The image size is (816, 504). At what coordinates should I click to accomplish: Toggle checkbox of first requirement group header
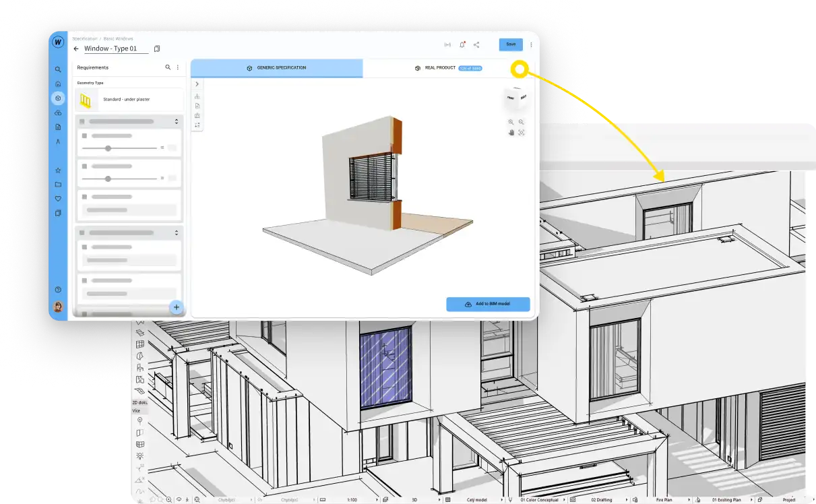pos(82,121)
